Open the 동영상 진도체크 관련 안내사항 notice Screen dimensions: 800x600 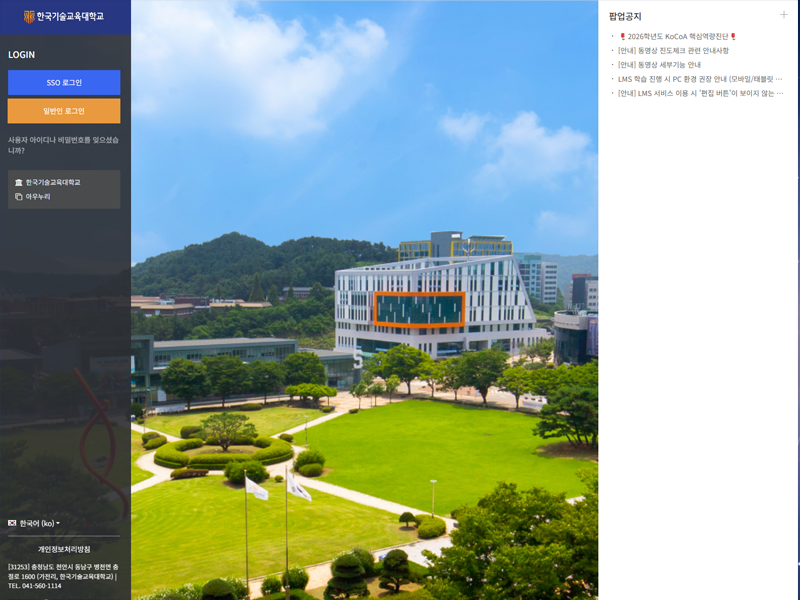click(673, 50)
